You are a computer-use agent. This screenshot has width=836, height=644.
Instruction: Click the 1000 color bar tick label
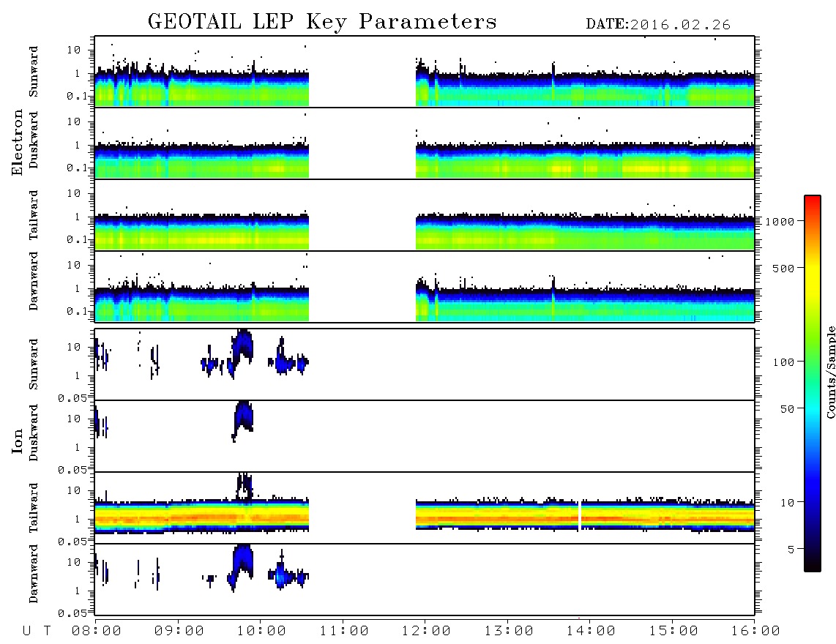point(780,221)
